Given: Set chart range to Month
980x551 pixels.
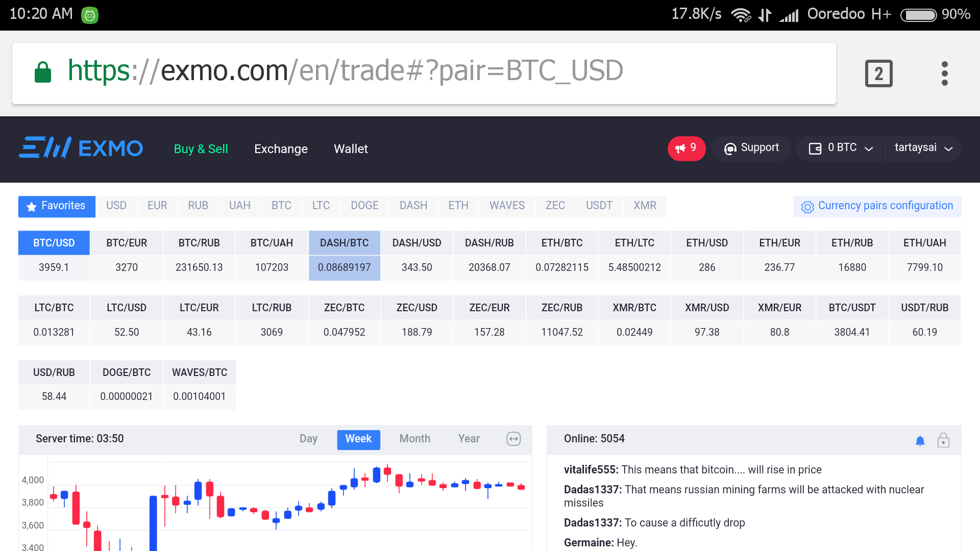Looking at the screenshot, I should coord(415,439).
